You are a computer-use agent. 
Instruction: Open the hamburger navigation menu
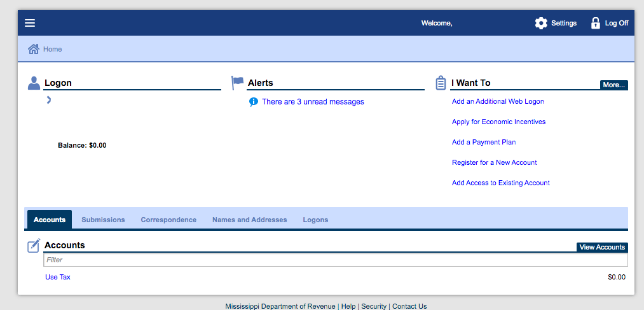[x=30, y=23]
